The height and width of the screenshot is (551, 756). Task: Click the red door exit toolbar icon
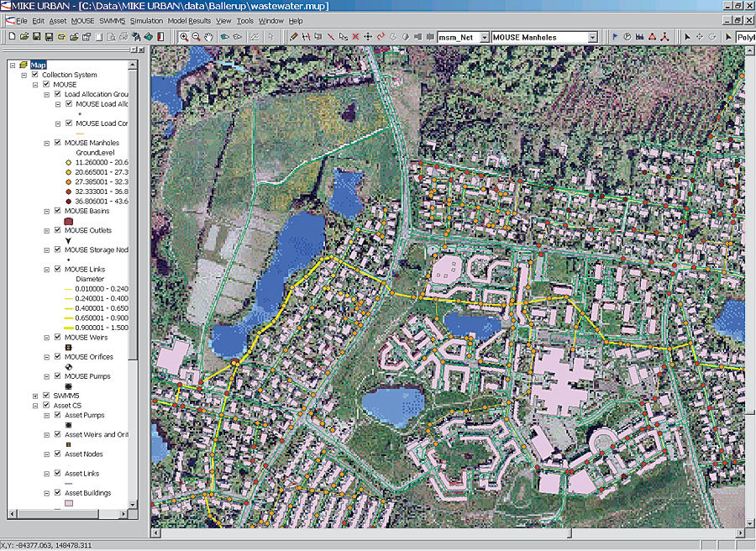(160, 37)
